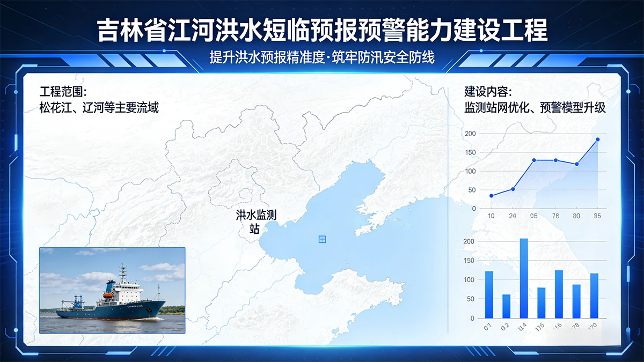Select the line chart point above 76
Image resolution: width=644 pixels, height=362 pixels.
[x=555, y=160]
